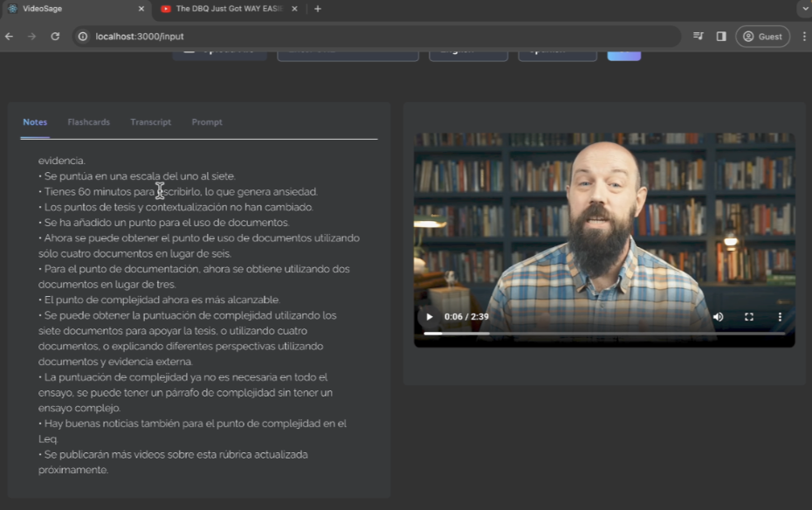This screenshot has width=812, height=510.
Task: Enter fullscreen mode for the video
Action: click(x=749, y=316)
